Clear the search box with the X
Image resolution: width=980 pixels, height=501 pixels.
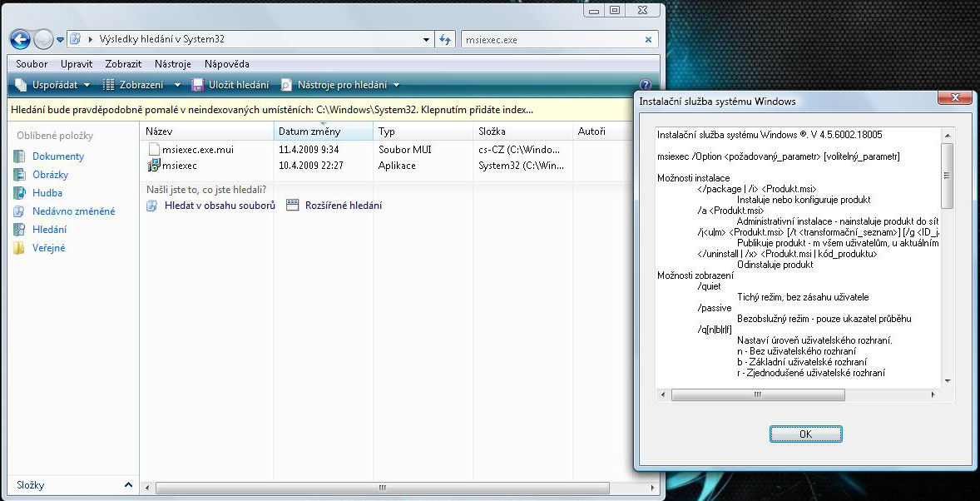coord(649,39)
